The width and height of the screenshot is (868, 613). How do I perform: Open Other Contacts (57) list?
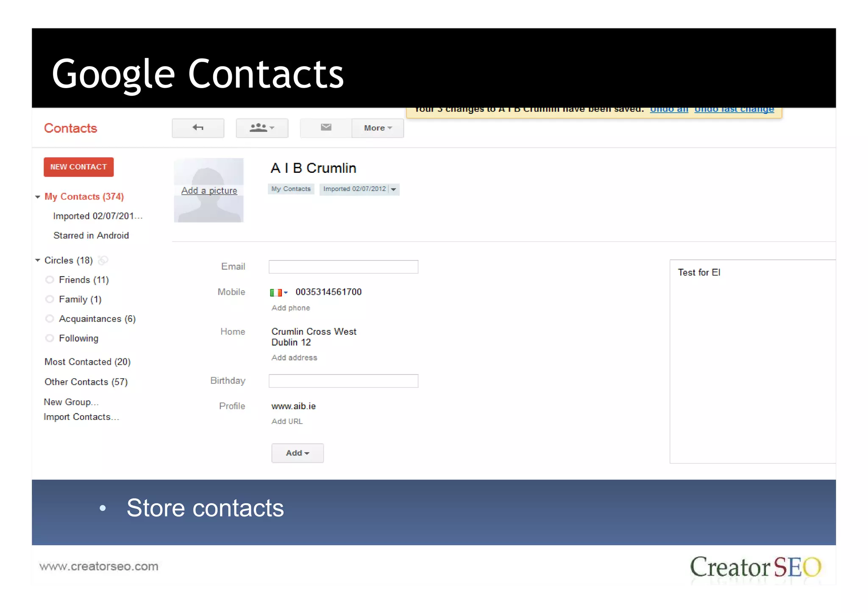tap(86, 382)
